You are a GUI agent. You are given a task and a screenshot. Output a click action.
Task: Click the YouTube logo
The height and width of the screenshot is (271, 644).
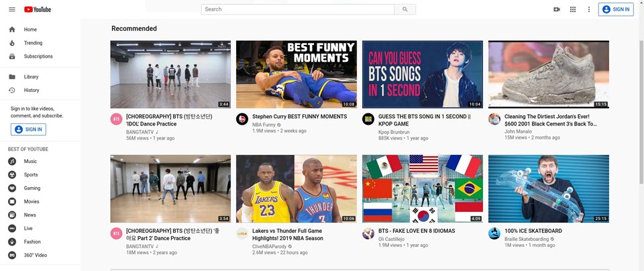coord(38,9)
